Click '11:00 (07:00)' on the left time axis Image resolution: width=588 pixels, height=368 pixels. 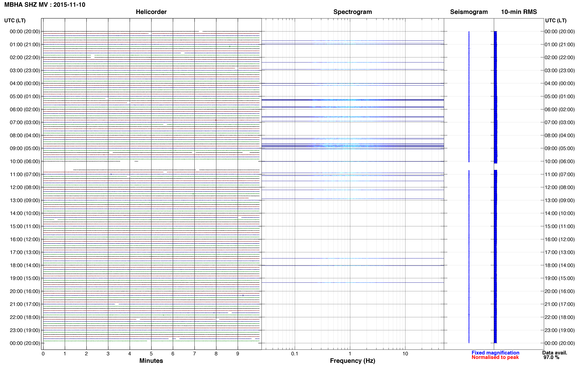click(x=25, y=174)
